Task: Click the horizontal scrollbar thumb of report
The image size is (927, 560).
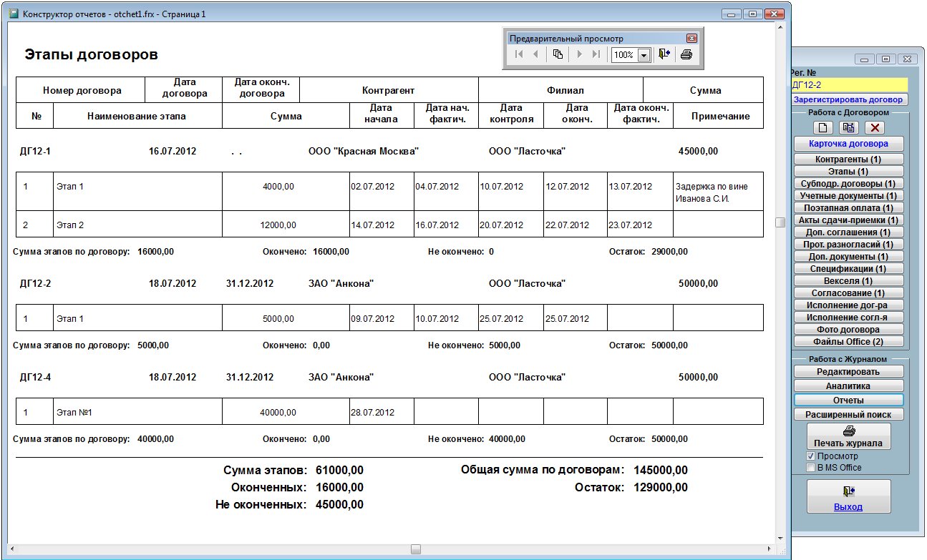Action: point(415,549)
